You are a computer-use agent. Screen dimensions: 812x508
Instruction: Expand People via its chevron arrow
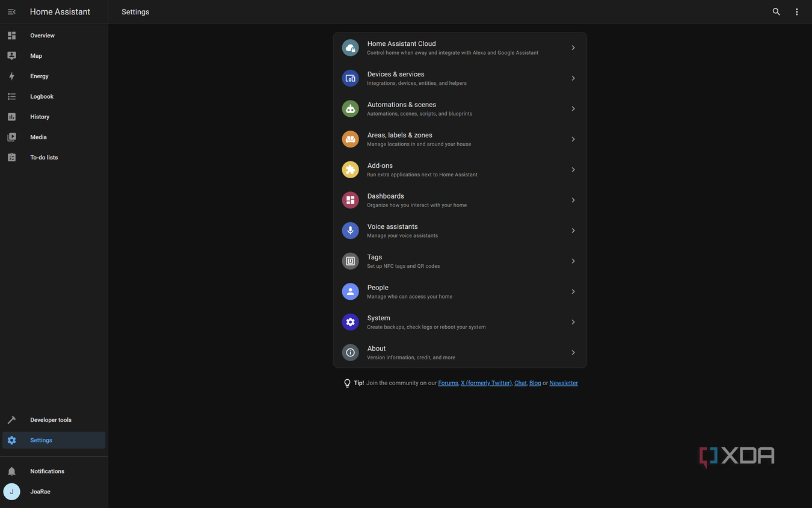[x=573, y=292]
